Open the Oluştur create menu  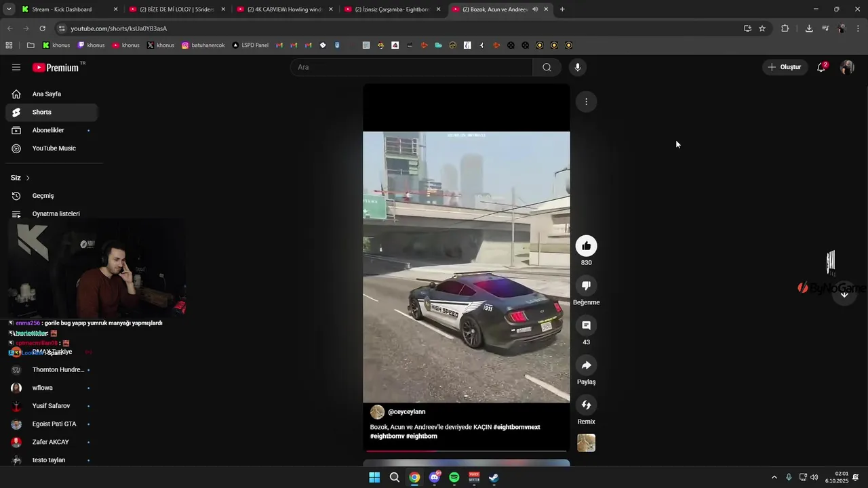point(785,67)
